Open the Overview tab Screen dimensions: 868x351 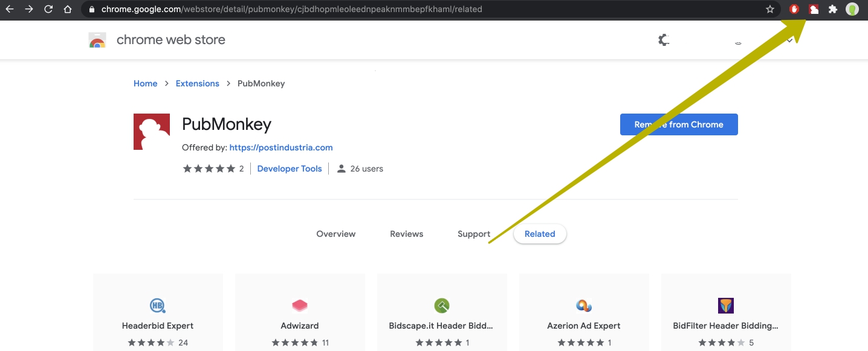(336, 234)
